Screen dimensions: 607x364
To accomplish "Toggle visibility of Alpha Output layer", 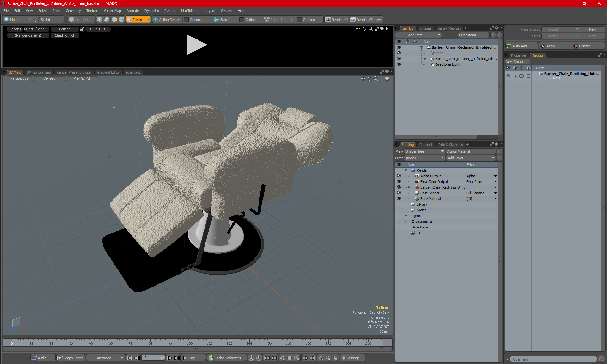I will [399, 176].
